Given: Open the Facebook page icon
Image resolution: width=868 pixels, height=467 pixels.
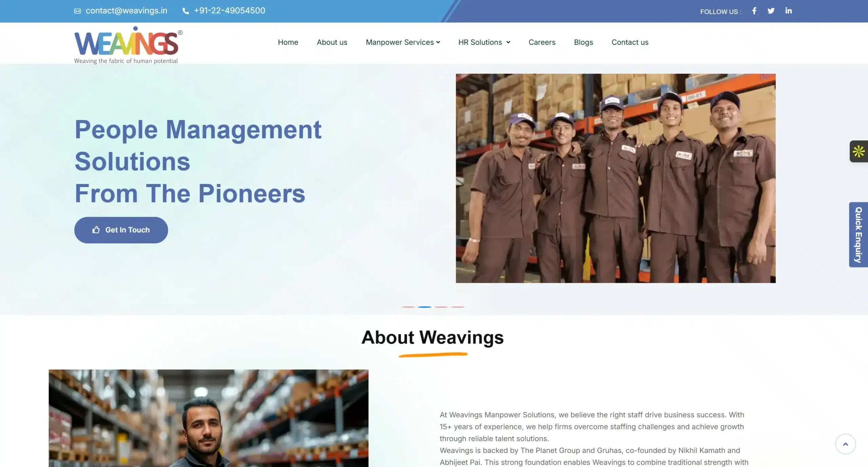Looking at the screenshot, I should point(754,11).
